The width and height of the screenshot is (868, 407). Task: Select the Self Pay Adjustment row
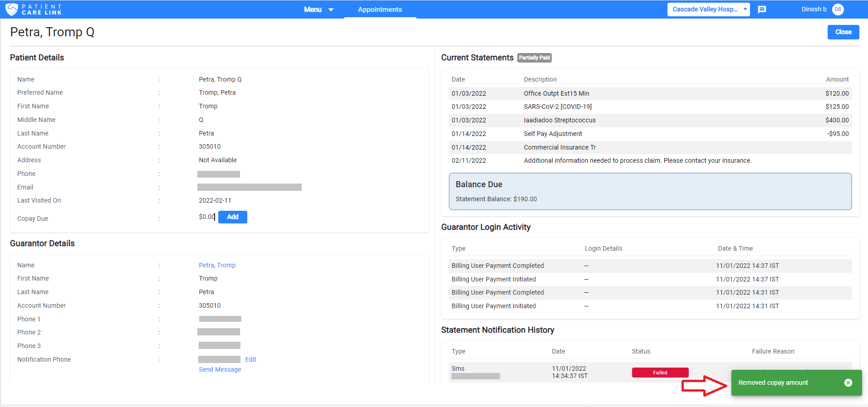(x=650, y=134)
